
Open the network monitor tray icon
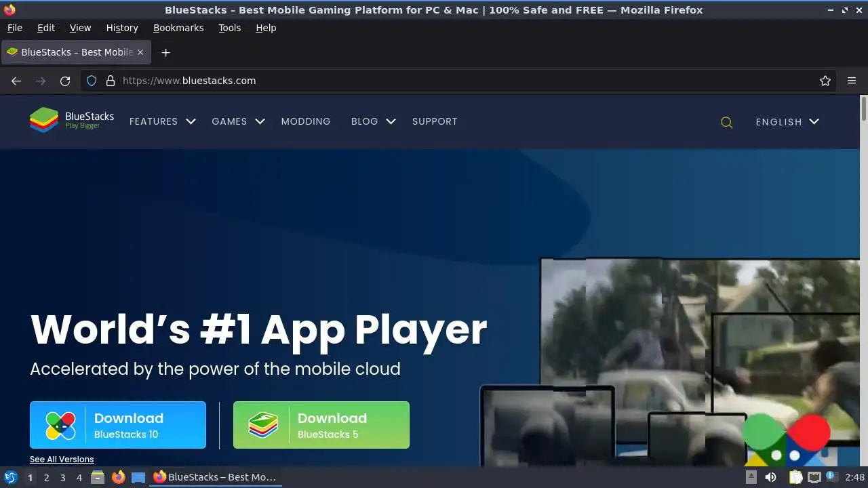pyautogui.click(x=814, y=477)
